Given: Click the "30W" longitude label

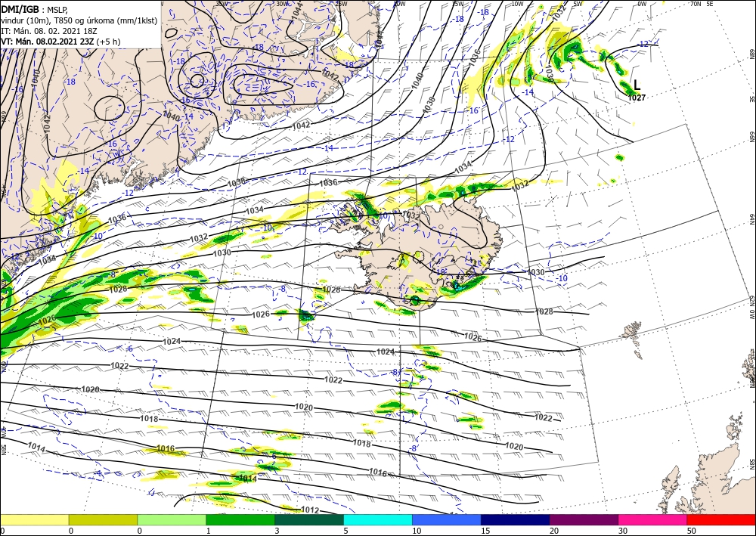Looking at the screenshot, I should click(x=282, y=4).
